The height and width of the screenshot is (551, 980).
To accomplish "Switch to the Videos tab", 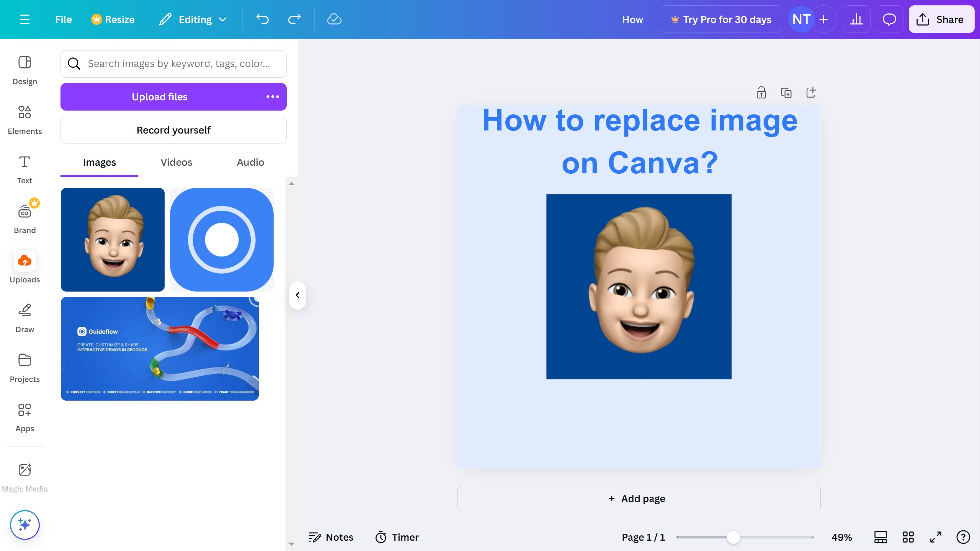I will coord(176,162).
